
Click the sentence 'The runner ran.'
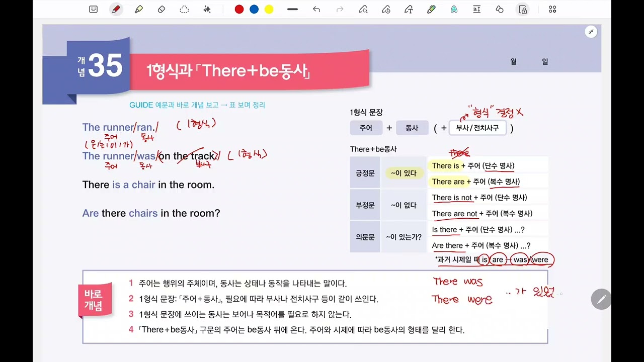[x=120, y=127]
